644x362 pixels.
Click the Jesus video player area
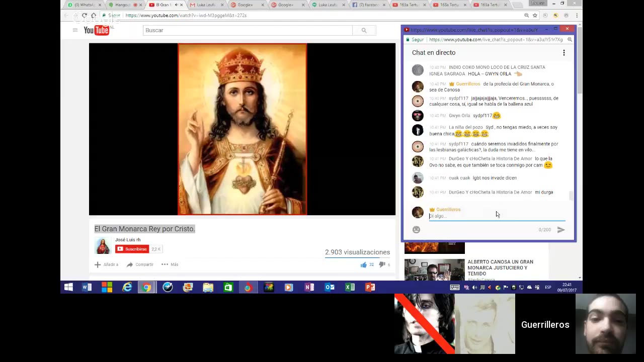[x=242, y=129]
